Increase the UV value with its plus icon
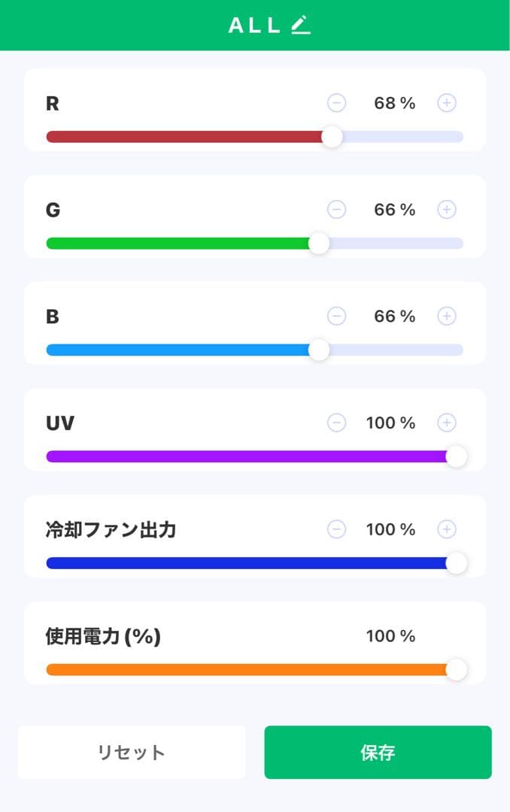Viewport: 510px width, 812px height. pyautogui.click(x=446, y=423)
